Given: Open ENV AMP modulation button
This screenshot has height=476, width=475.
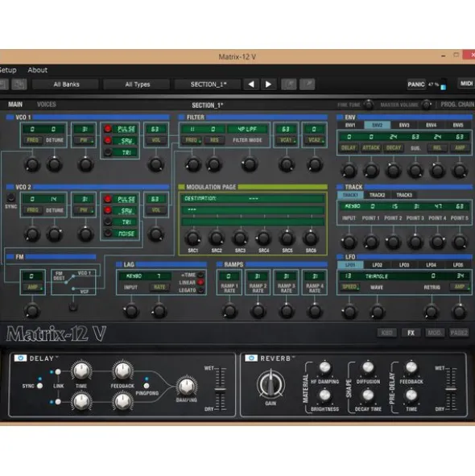Looking at the screenshot, I should 461,148.
